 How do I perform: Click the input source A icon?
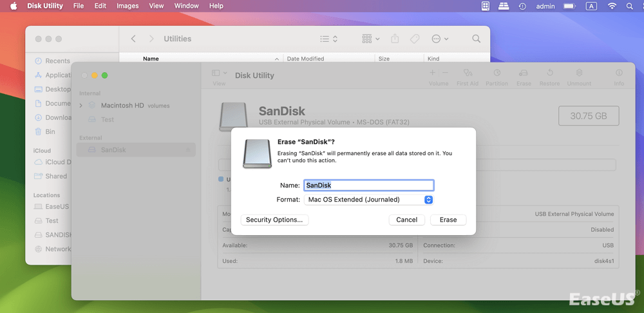coord(591,6)
